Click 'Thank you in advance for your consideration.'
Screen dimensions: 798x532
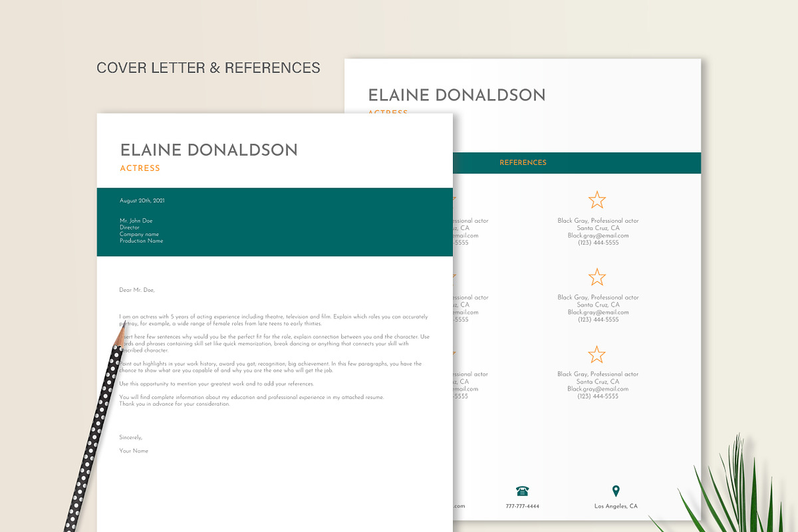174,404
